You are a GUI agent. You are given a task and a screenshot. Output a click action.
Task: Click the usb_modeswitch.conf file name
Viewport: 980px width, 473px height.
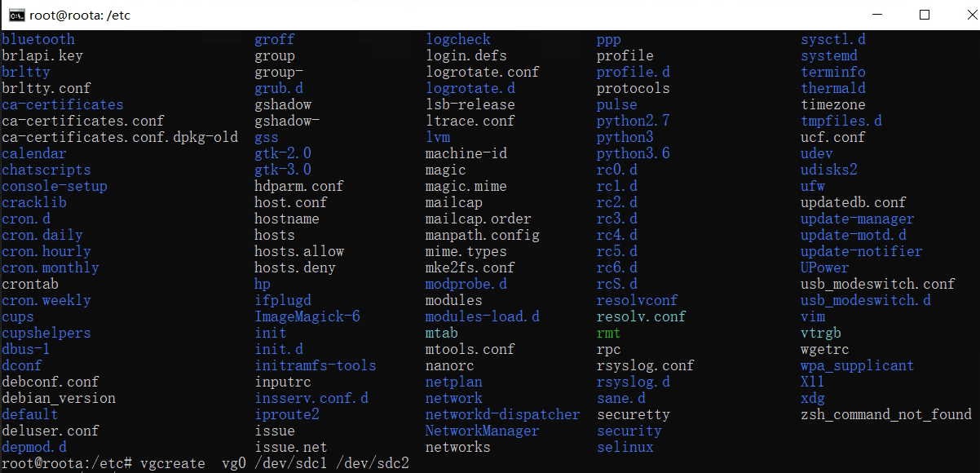(877, 284)
